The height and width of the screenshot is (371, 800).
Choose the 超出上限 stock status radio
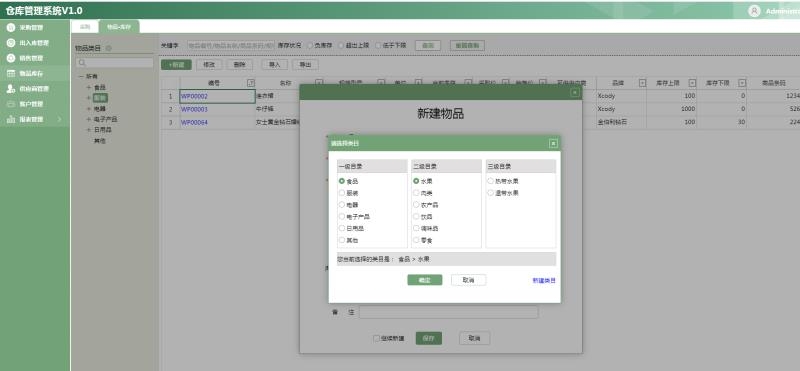tap(341, 45)
